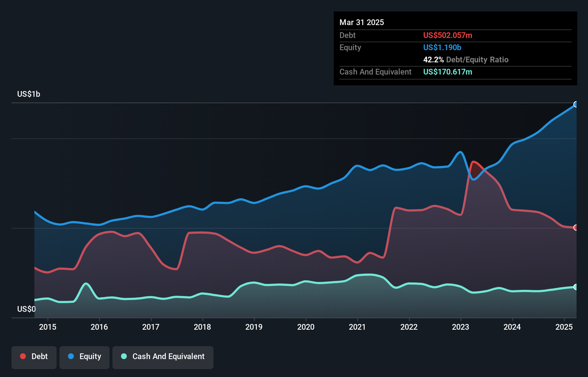588x377 pixels.
Task: Toggle the Debt series legend button
Action: (x=34, y=357)
